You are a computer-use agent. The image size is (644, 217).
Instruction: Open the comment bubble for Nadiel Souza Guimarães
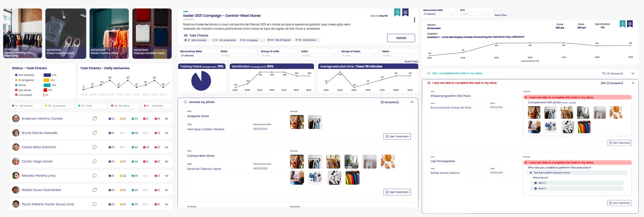click(95, 190)
